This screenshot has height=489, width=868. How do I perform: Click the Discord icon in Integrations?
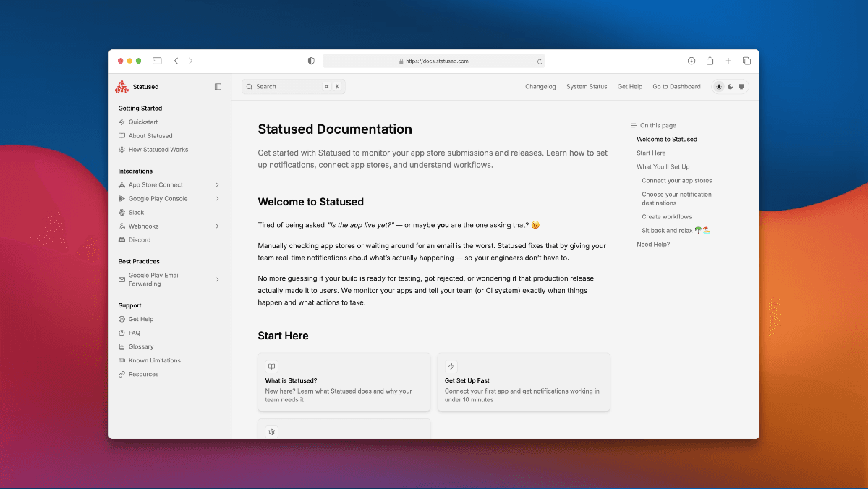point(121,239)
